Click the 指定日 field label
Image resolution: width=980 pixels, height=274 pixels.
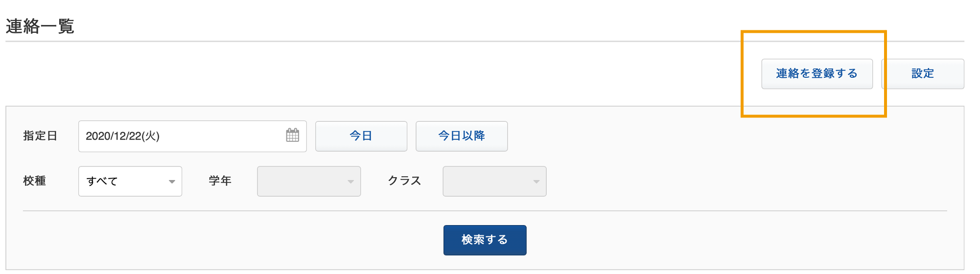coord(40,136)
